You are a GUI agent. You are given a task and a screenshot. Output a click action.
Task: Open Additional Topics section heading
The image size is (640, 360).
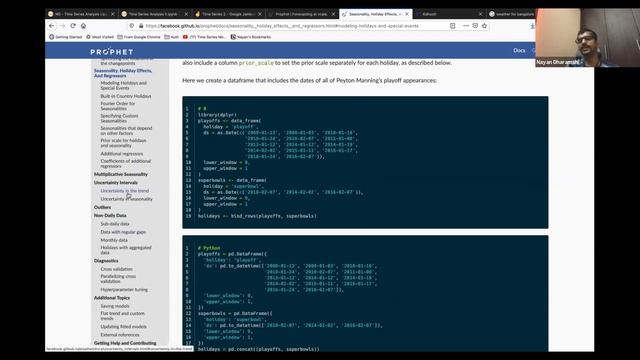click(x=112, y=298)
